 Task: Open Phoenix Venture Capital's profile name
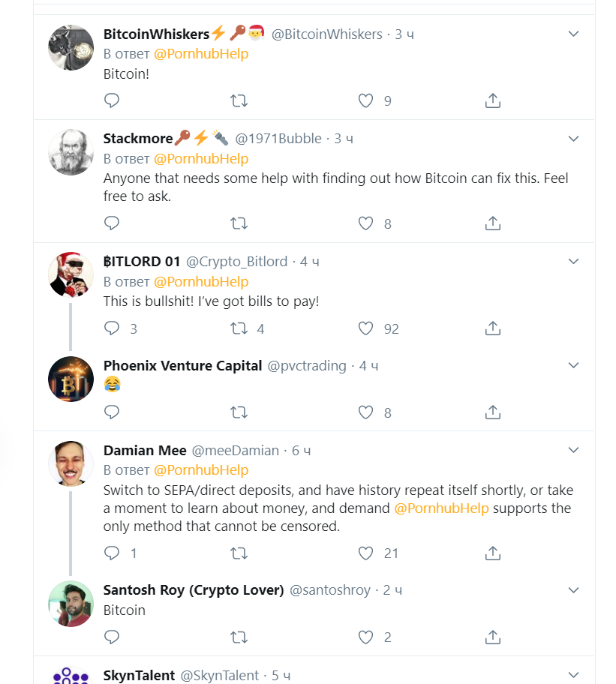coord(182,366)
